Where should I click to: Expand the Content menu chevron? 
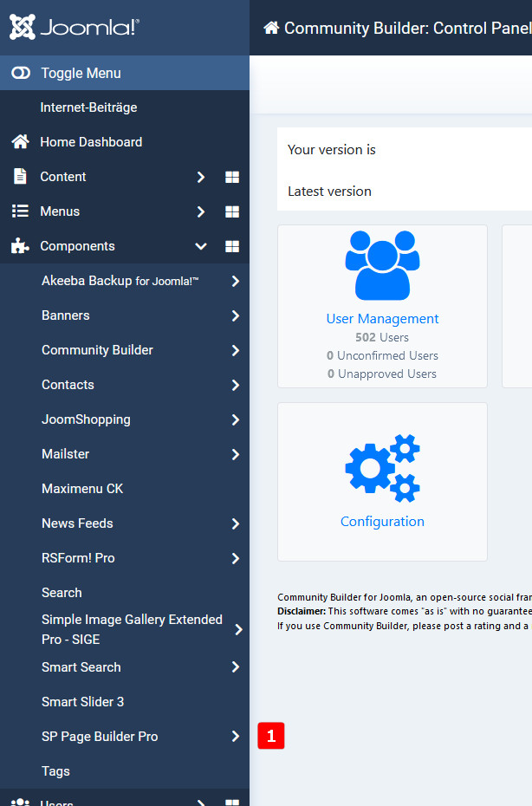201,177
